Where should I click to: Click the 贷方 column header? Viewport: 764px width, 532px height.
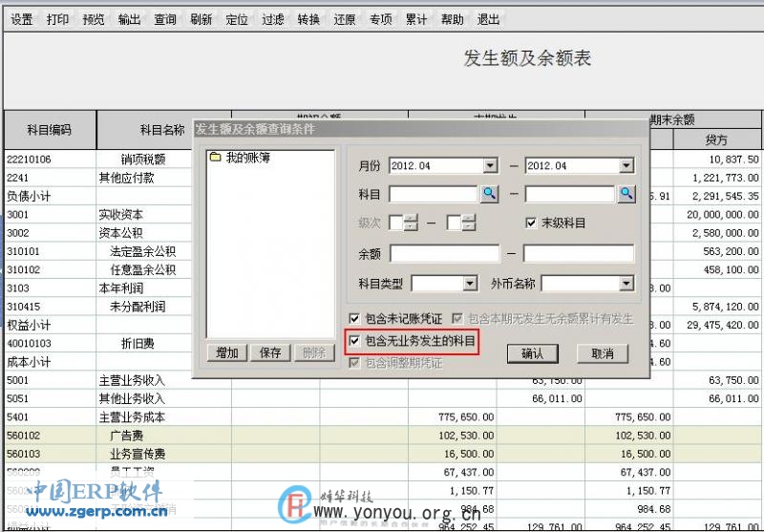coord(716,140)
